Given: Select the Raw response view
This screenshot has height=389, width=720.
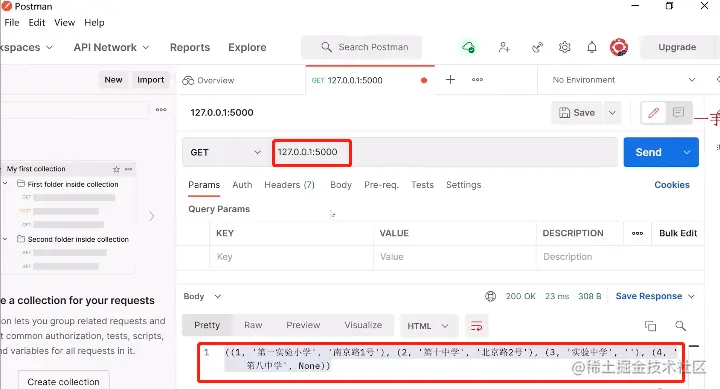Looking at the screenshot, I should point(253,325).
